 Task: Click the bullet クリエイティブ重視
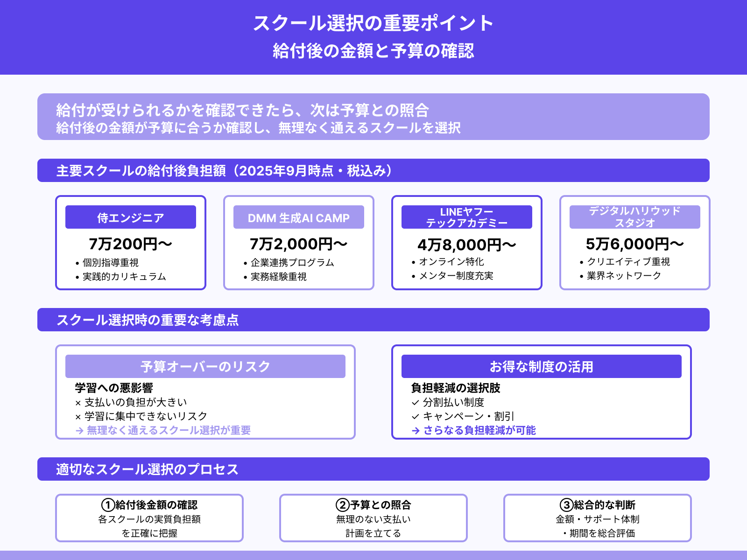pyautogui.click(x=628, y=262)
